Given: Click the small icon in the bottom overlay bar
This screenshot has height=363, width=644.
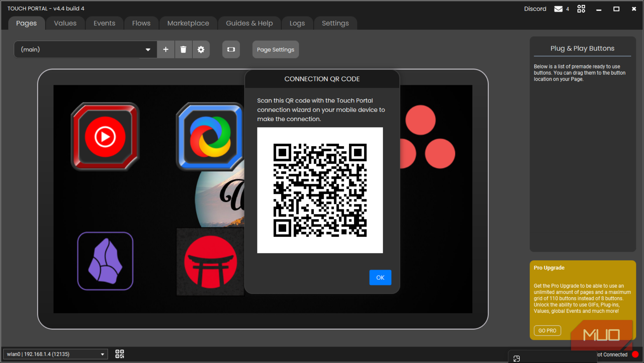Looking at the screenshot, I should pyautogui.click(x=516, y=359).
